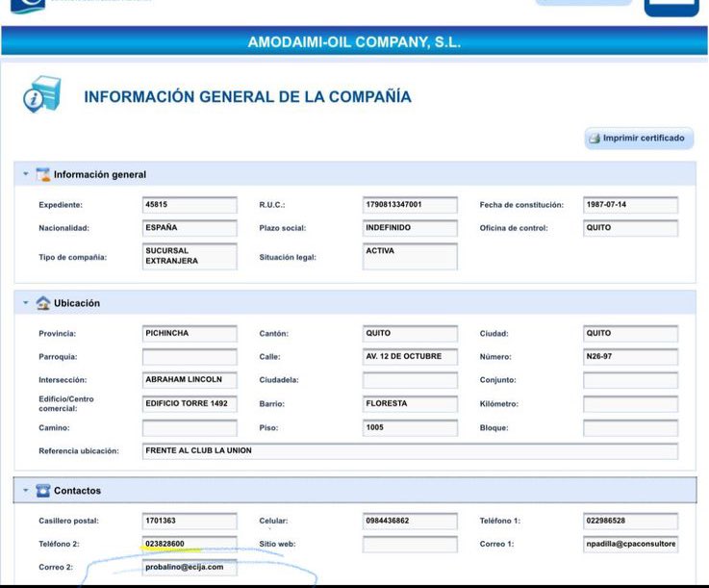
Task: Click the empty Parroquia field
Action: pos(190,357)
